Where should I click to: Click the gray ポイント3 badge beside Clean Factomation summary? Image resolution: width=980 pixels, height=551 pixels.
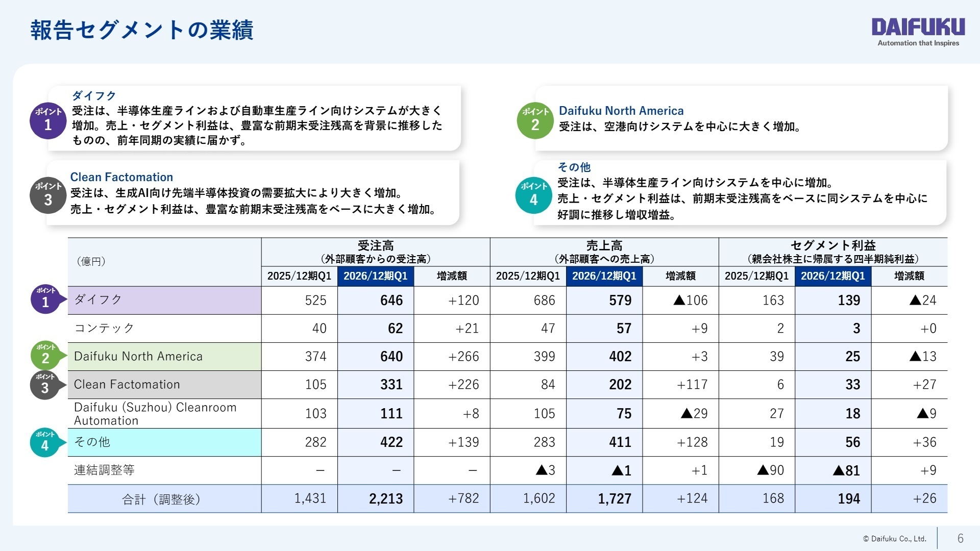point(48,195)
